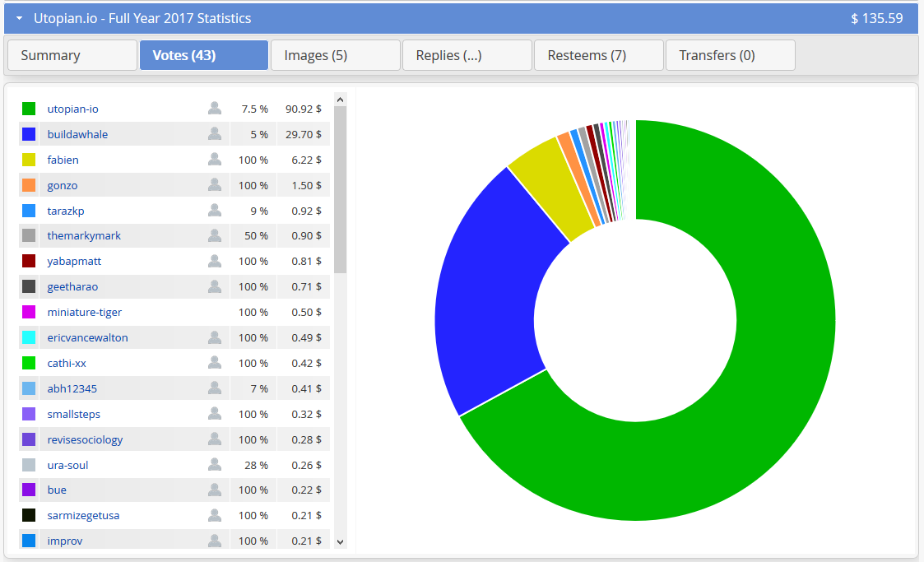Click the profile icon next to smallsteps
The image size is (924, 562).
[215, 414]
